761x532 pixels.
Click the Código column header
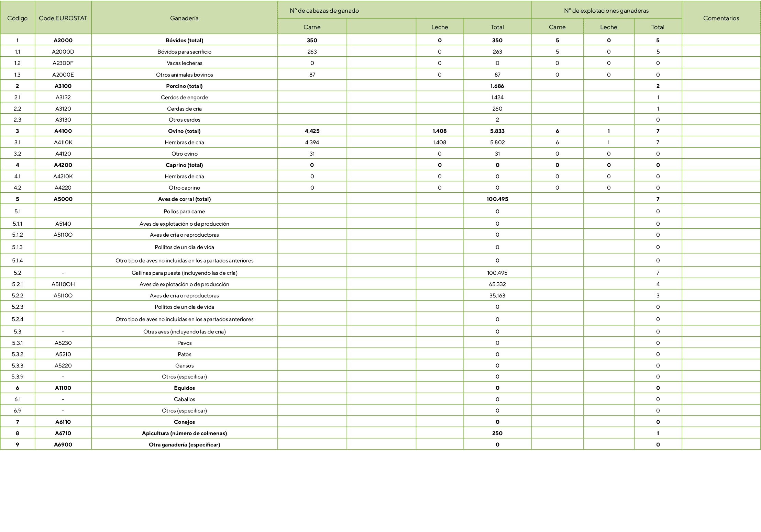click(17, 18)
